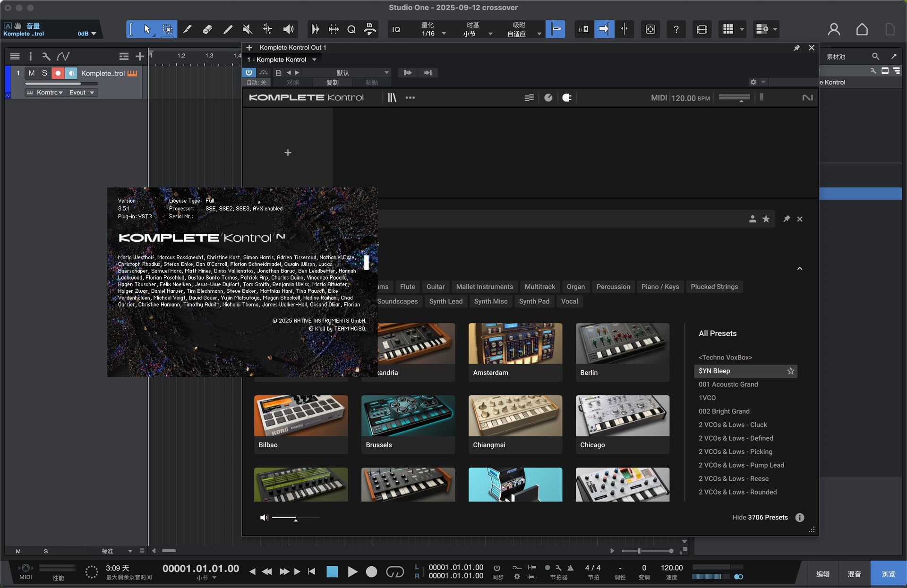The height and width of the screenshot is (588, 907).
Task: Click the Stop button in transport
Action: tap(333, 571)
